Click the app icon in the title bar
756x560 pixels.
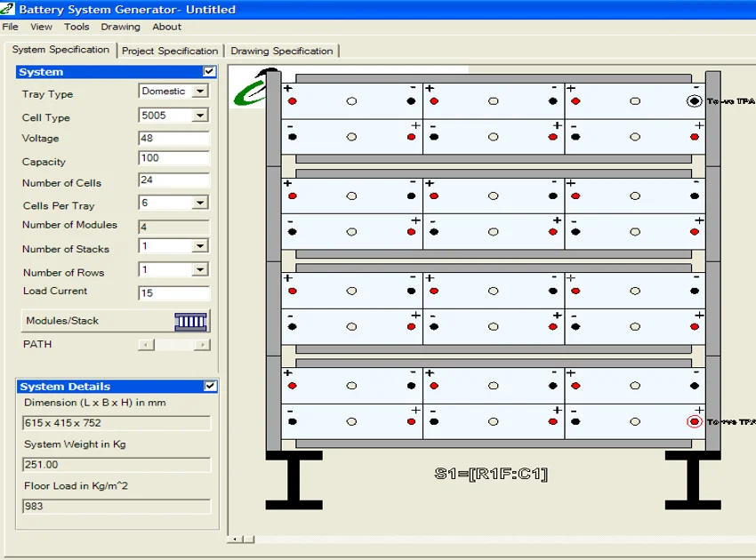point(9,10)
